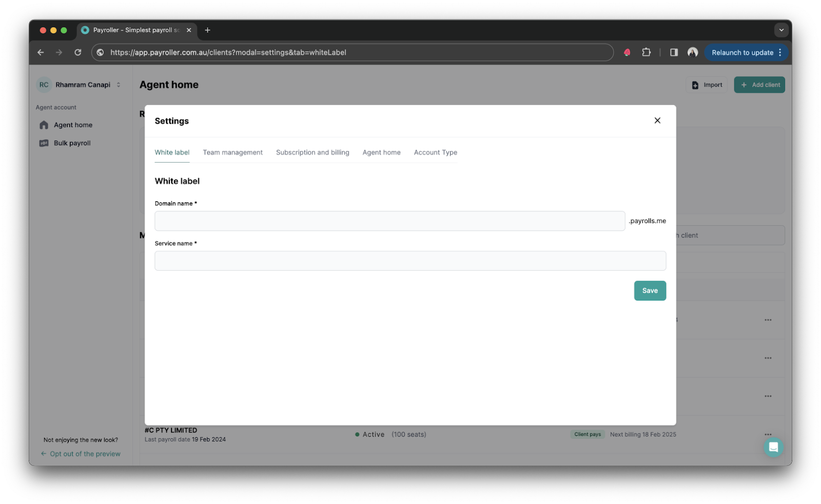Open the Chrome profile avatar
The width and height of the screenshot is (821, 504).
coord(693,52)
